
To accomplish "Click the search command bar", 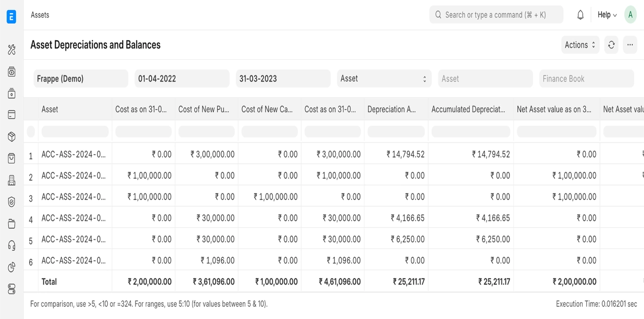I will pos(496,15).
